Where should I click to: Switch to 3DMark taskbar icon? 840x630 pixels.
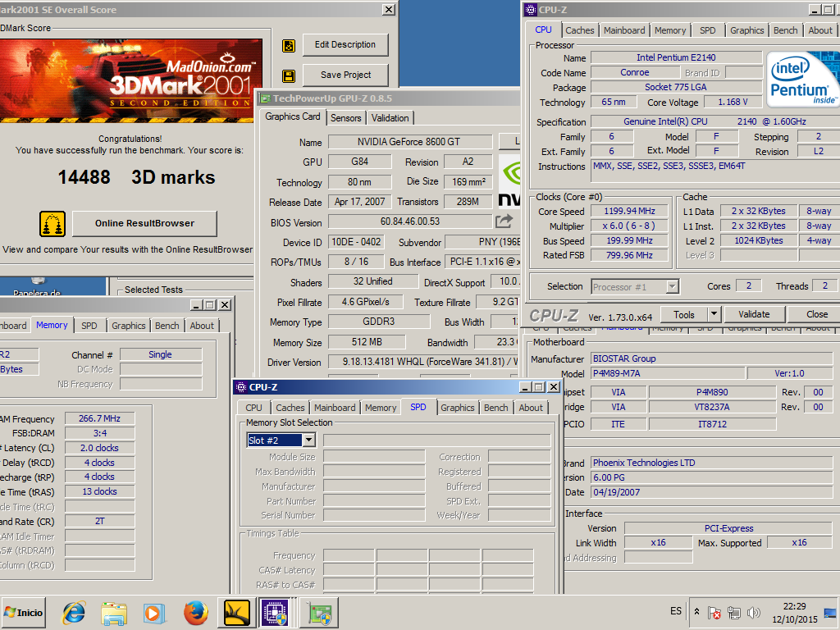click(237, 613)
